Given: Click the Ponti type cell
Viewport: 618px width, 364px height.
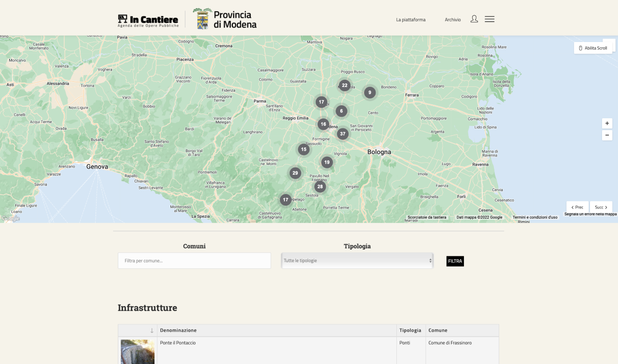Looking at the screenshot, I should [405, 343].
